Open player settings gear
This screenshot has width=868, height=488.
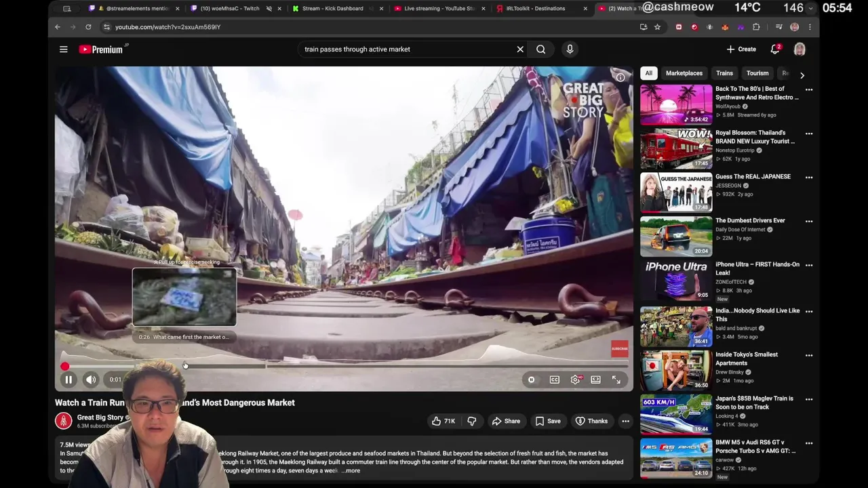pyautogui.click(x=576, y=380)
